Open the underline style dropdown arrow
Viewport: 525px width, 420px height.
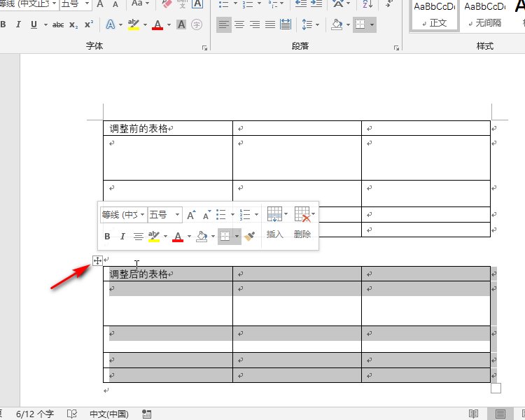pos(45,24)
